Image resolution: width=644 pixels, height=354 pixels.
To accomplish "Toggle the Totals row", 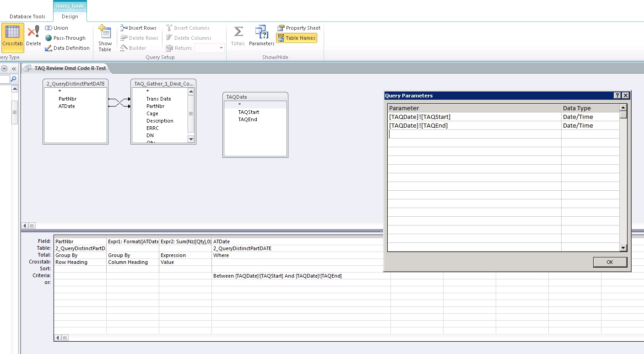I will 238,36.
